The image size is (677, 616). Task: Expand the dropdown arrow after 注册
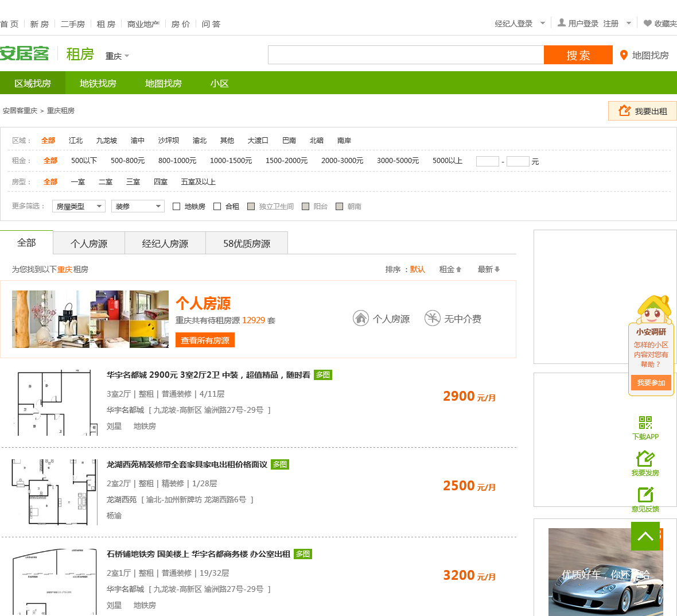point(629,24)
